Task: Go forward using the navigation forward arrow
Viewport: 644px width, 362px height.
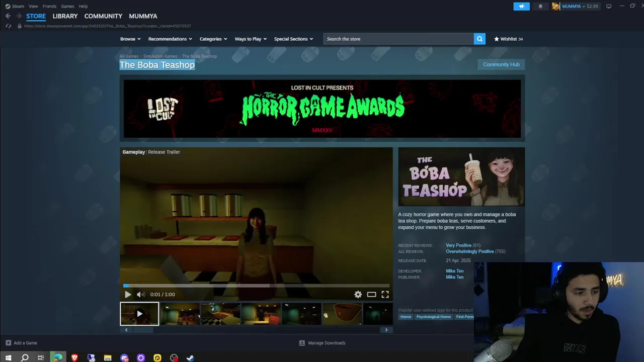Action: tap(19, 16)
